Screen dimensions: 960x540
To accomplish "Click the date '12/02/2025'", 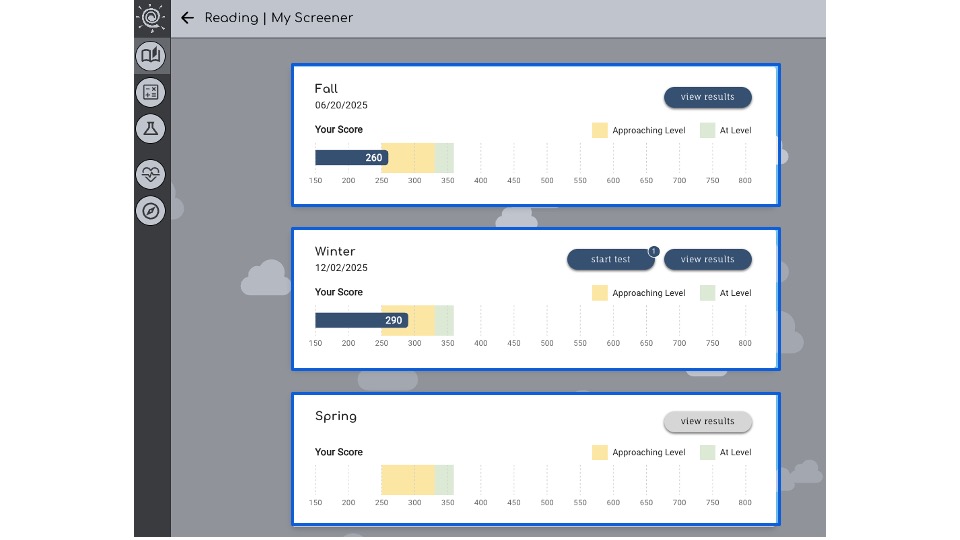I will click(341, 268).
